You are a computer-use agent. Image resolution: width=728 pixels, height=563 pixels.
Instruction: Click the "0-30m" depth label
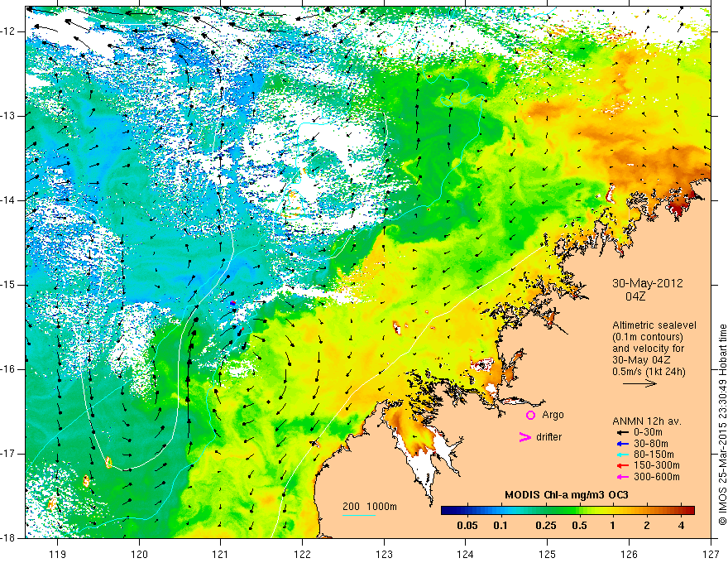click(x=649, y=433)
